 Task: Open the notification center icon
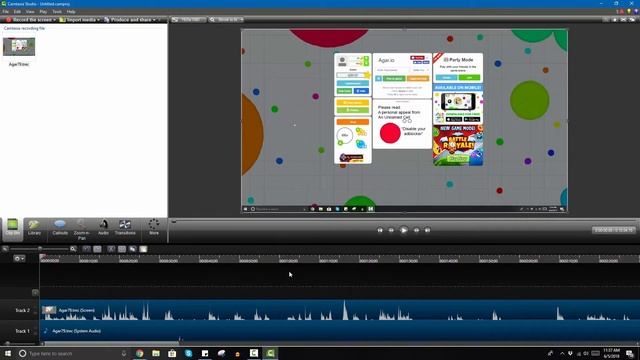click(x=631, y=353)
